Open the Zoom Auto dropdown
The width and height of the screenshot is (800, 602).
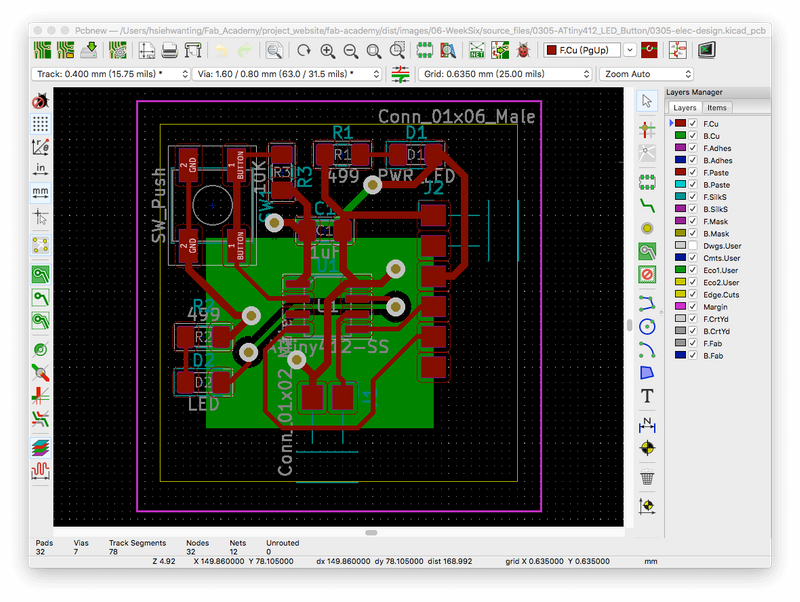pos(645,74)
